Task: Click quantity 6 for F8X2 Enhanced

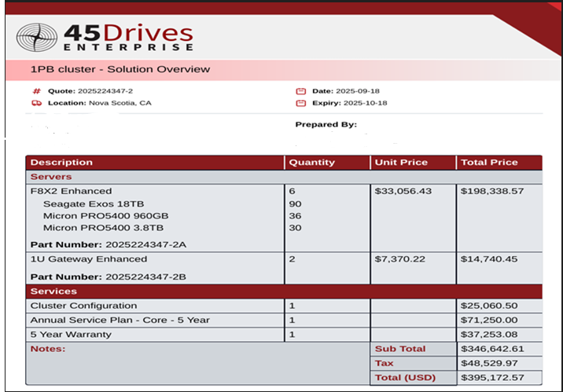Action: (x=292, y=191)
